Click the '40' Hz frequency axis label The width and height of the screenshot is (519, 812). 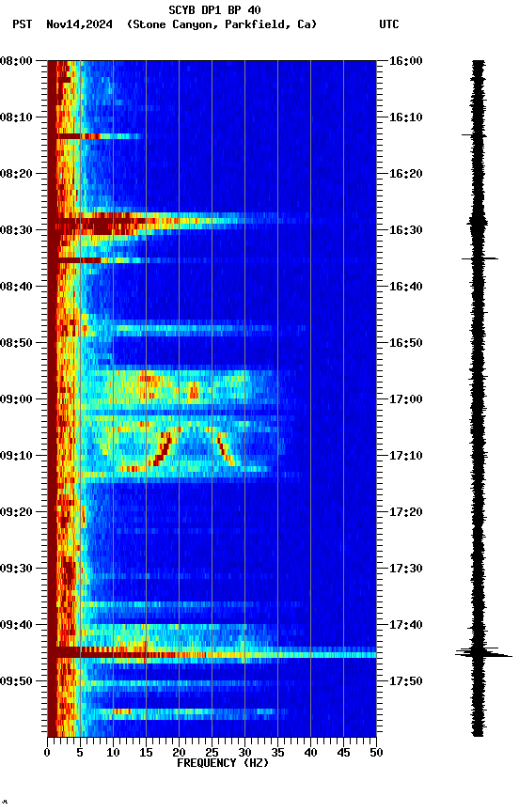click(x=310, y=753)
